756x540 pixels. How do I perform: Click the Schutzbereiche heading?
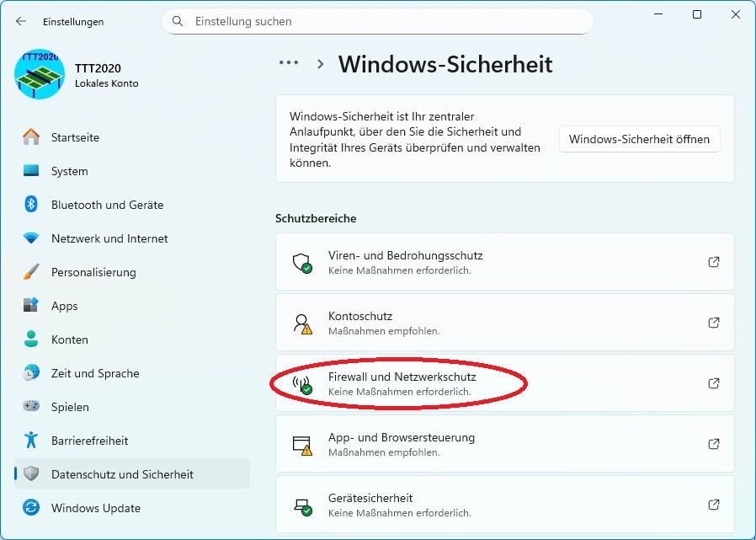(x=316, y=218)
